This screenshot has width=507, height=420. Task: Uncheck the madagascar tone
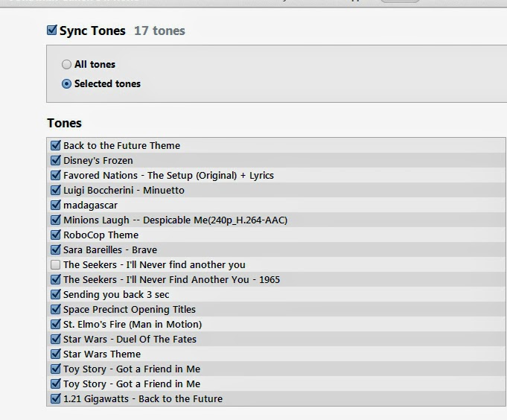click(56, 206)
